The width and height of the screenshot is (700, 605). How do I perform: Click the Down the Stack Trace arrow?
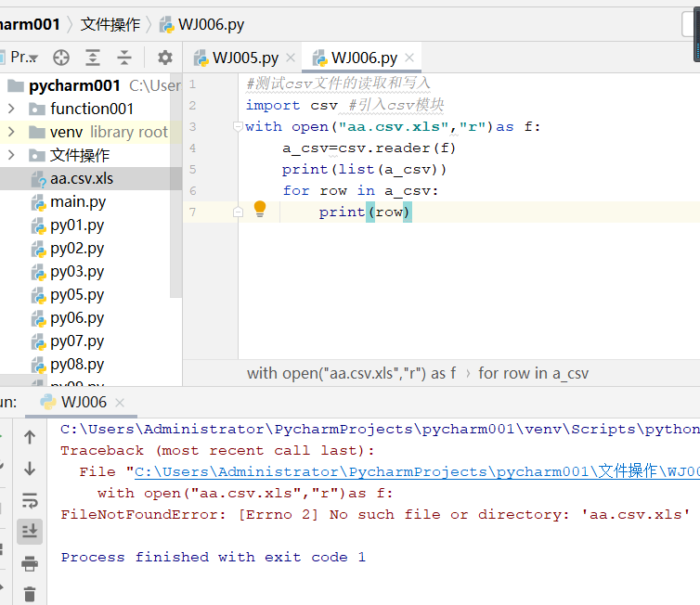30,469
